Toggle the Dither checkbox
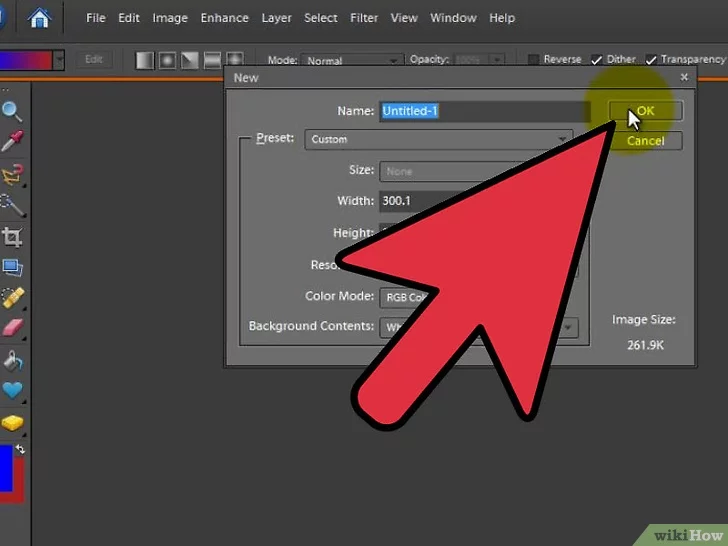728x546 pixels. pyautogui.click(x=596, y=59)
